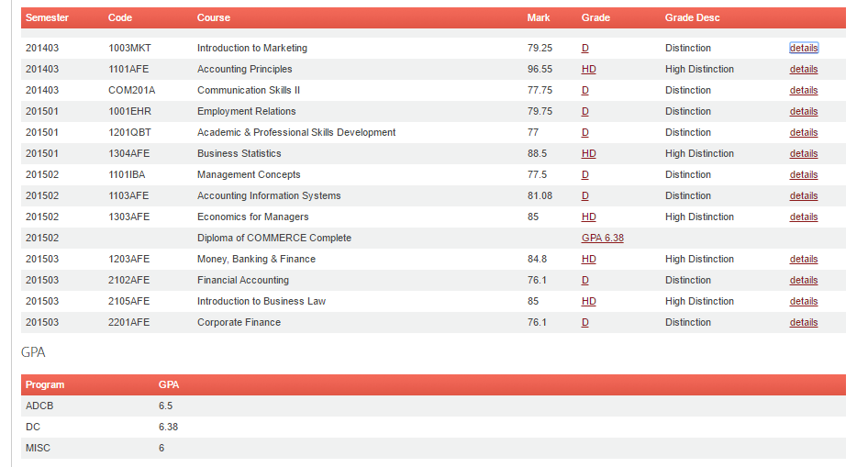Open details for Management Concepts
The height and width of the screenshot is (467, 868).
point(804,174)
